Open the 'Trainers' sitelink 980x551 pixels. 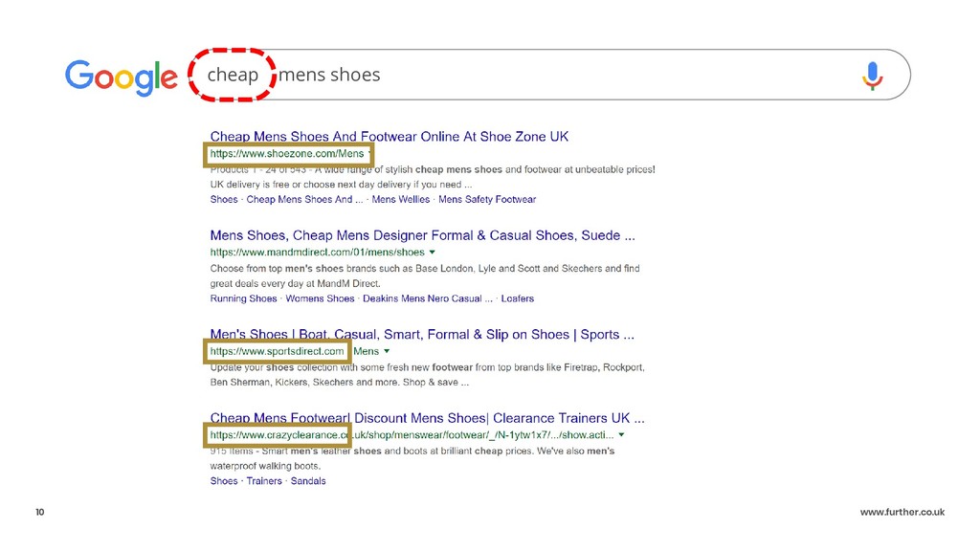(x=264, y=481)
